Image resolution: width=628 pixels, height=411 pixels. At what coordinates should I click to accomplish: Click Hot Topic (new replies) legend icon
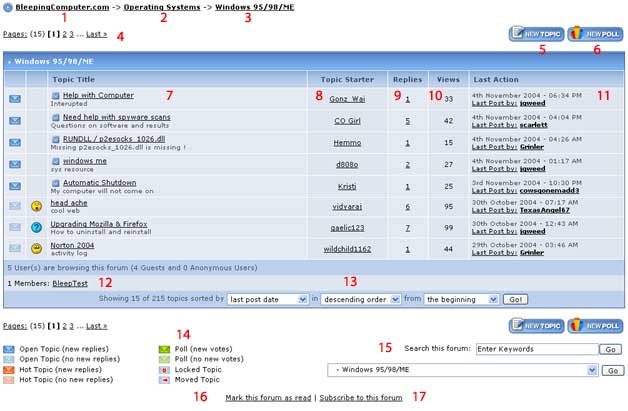tap(9, 370)
